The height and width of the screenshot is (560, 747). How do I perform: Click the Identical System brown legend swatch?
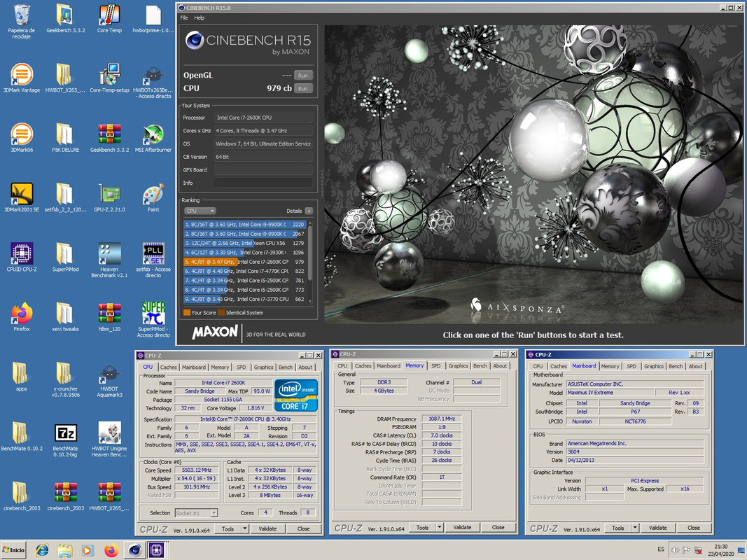click(x=221, y=313)
